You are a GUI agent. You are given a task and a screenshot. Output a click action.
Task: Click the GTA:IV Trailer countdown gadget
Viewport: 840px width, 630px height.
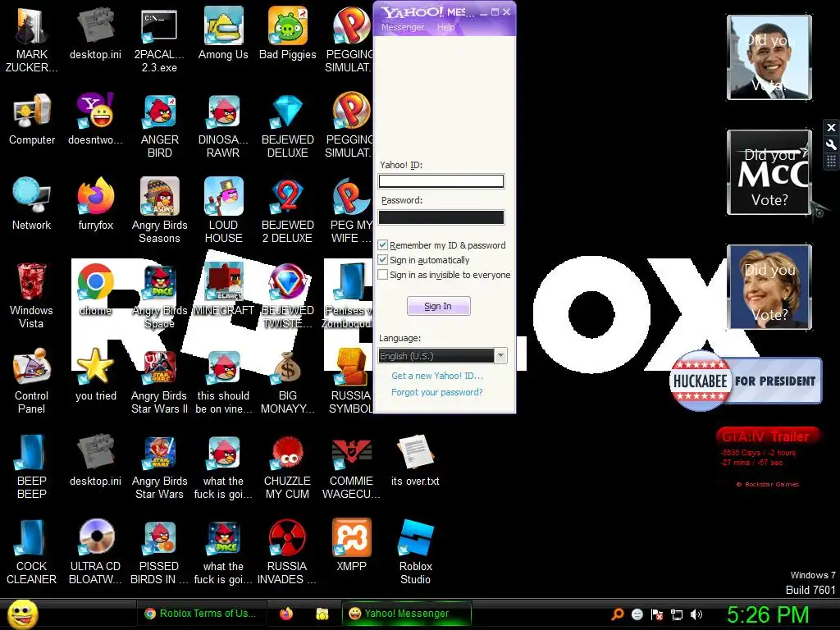coord(767,457)
